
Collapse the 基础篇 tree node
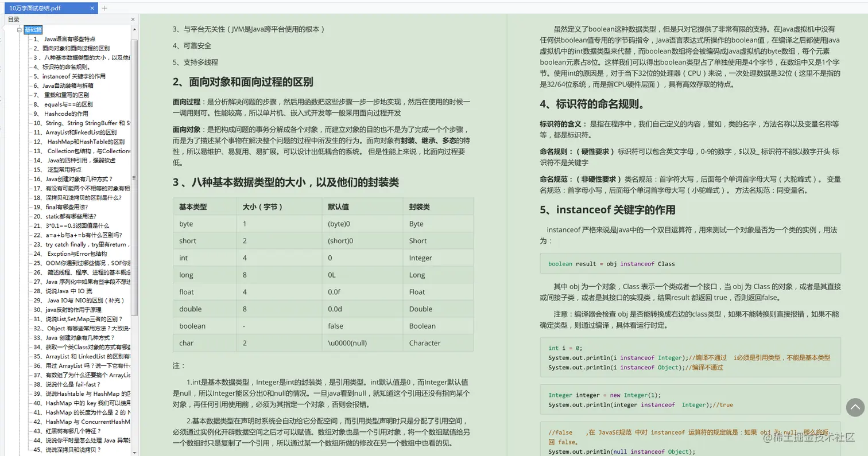19,29
